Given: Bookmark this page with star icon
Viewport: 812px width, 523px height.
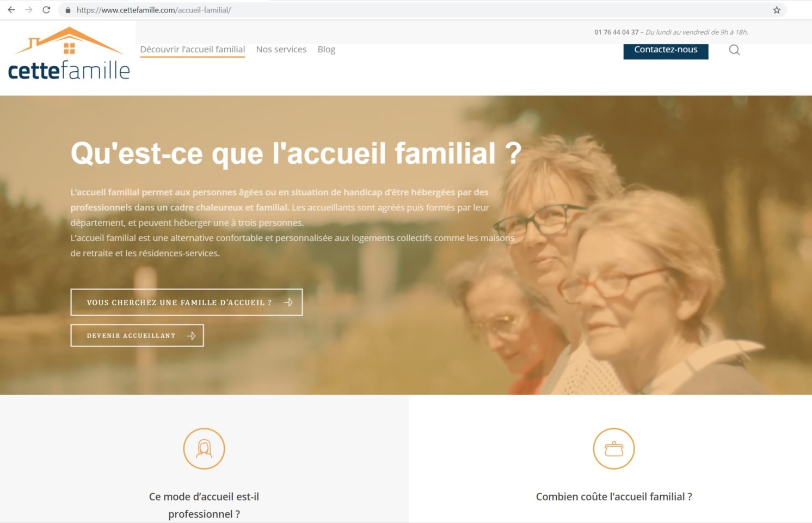Looking at the screenshot, I should point(777,10).
